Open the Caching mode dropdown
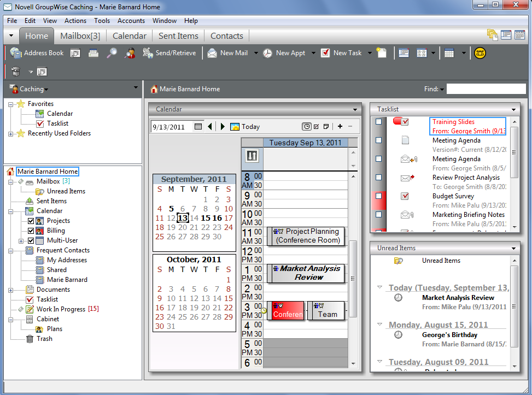Screen dimensions: 532x395 tap(34, 89)
